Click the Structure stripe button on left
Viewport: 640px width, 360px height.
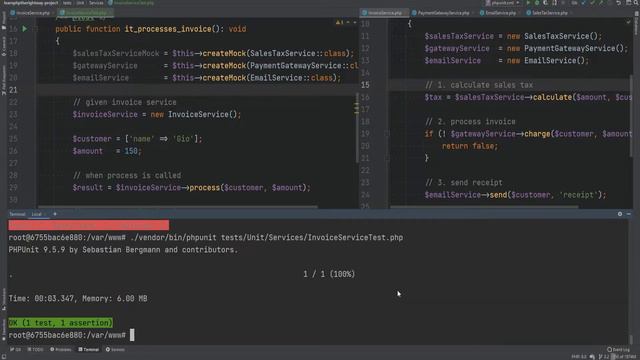(4, 299)
